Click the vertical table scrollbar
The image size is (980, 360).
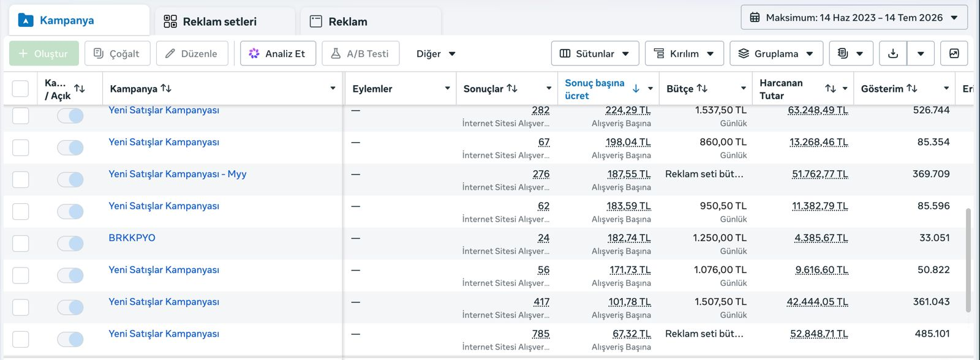[x=968, y=260]
